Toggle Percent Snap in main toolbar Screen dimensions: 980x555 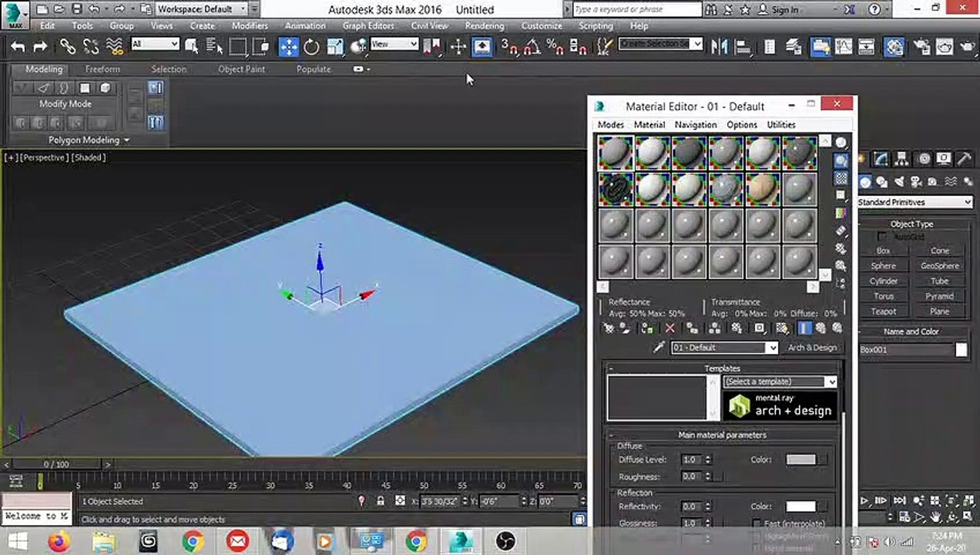point(555,46)
